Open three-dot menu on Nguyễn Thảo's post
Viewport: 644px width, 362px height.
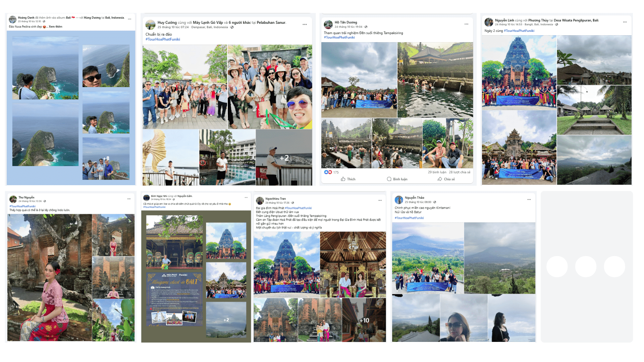(529, 199)
